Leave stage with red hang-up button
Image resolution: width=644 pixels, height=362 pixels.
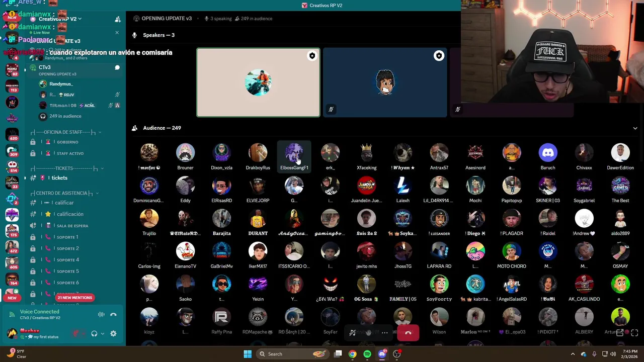(408, 333)
